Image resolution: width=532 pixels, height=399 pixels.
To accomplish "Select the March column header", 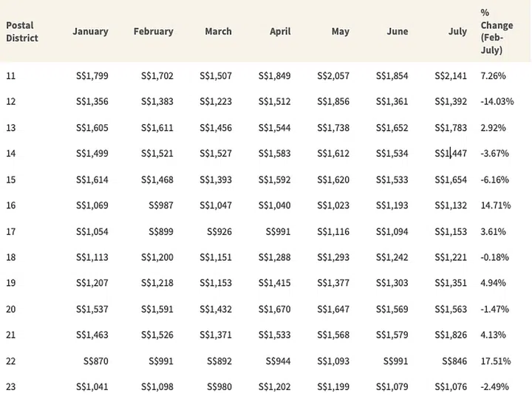I will point(218,32).
